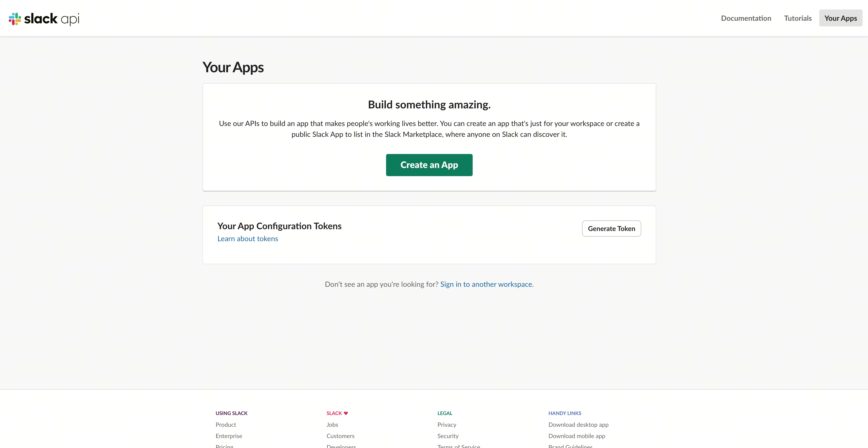Open the Customers footer link
868x448 pixels.
(340, 436)
